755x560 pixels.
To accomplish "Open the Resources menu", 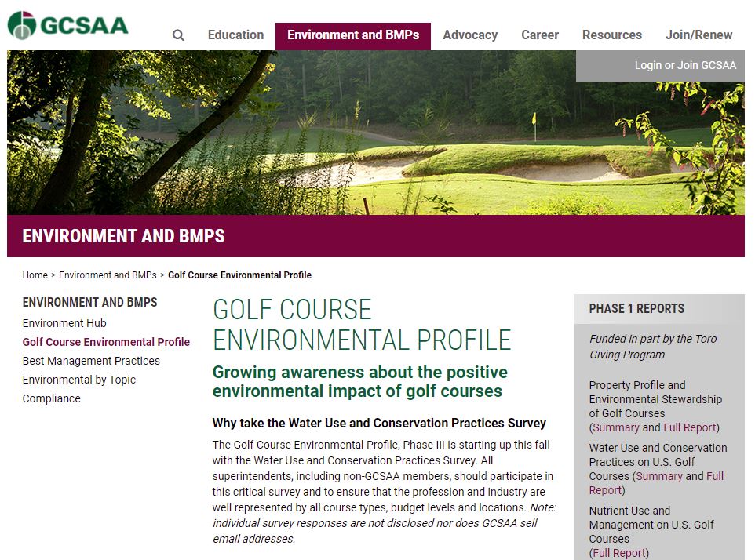I will pyautogui.click(x=612, y=35).
